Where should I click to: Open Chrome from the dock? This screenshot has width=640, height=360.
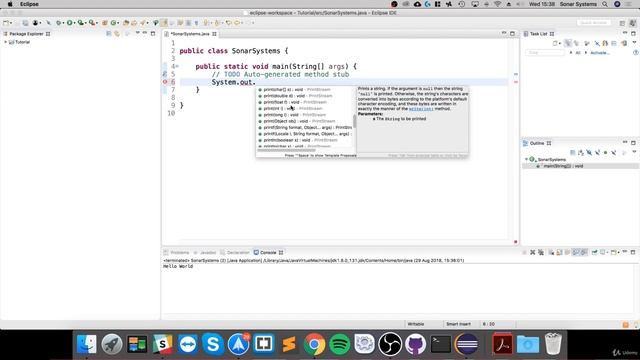tap(314, 344)
